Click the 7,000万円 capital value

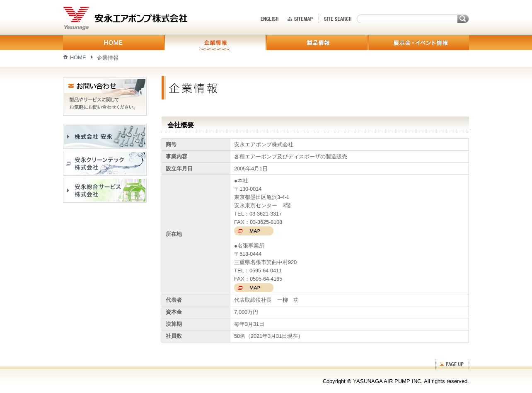click(x=246, y=312)
